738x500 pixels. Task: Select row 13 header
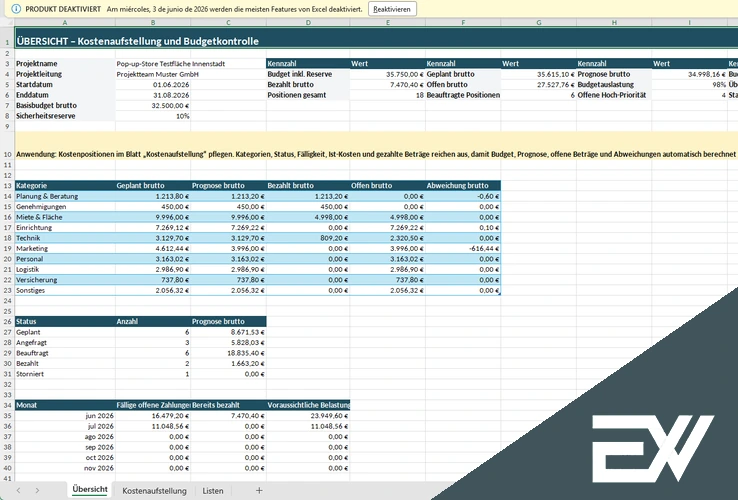7,185
